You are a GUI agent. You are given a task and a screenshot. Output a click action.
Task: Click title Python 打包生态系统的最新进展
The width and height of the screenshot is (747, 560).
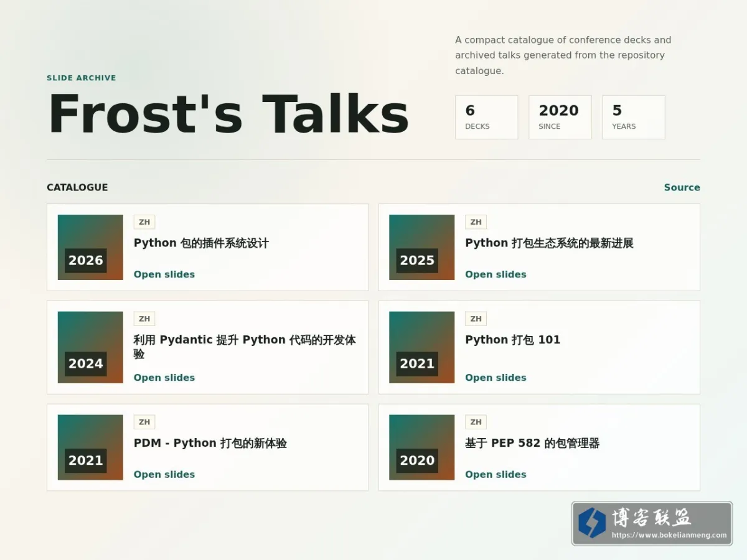(x=549, y=243)
